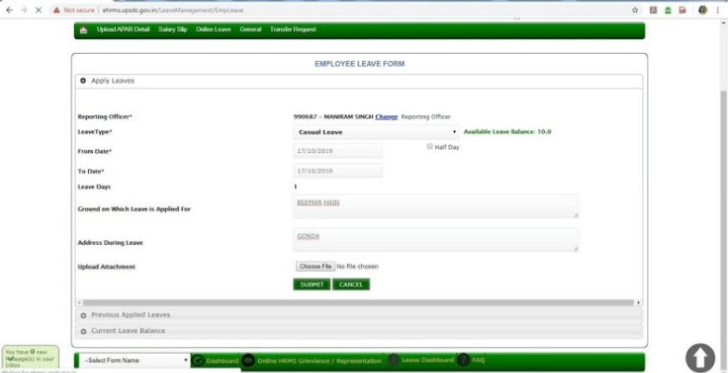Viewport: 728px width, 373px height.
Task: Click Available Leave Balance: 10.0 text
Action: [x=507, y=132]
